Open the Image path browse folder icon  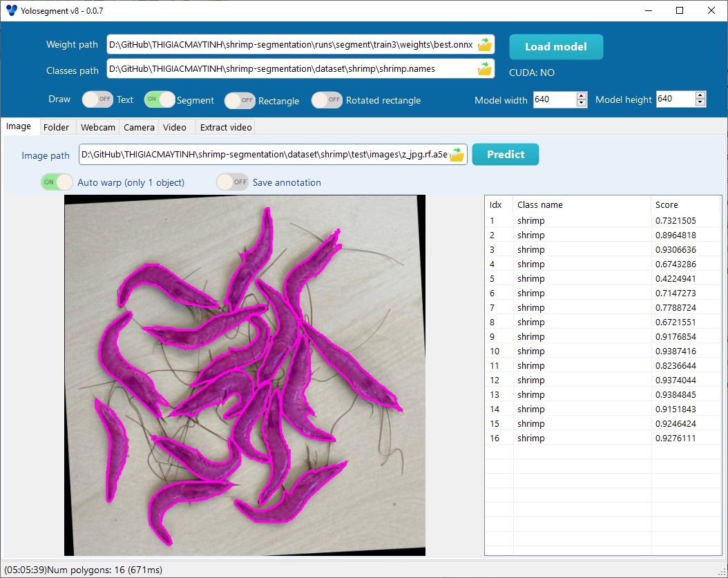457,155
